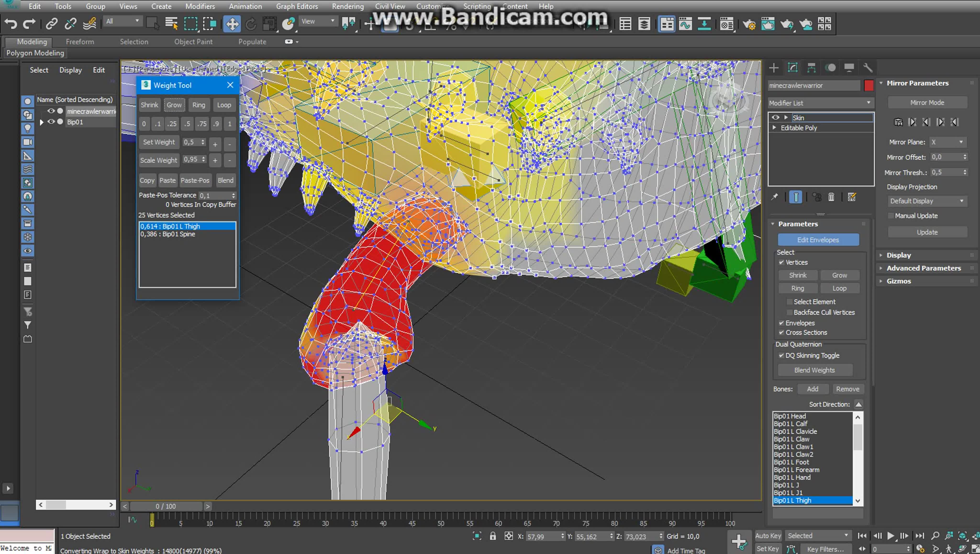Viewport: 980px width, 554px height.
Task: Hide minecrawlerwarrior with its eye icon
Action: (x=51, y=111)
